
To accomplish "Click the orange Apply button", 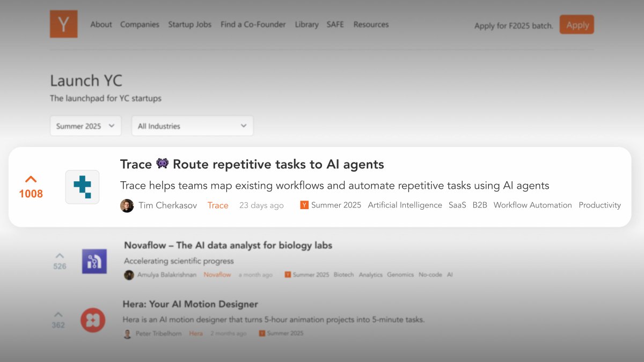I will coord(577,25).
